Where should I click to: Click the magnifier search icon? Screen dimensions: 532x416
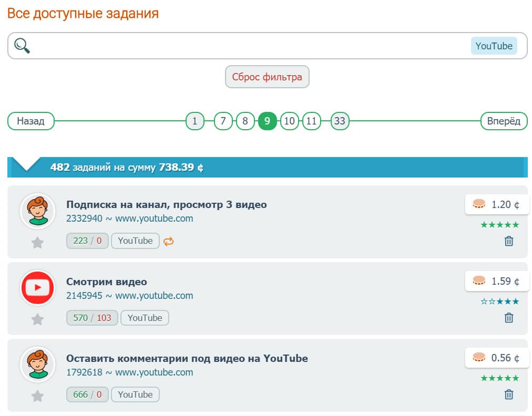[x=22, y=46]
